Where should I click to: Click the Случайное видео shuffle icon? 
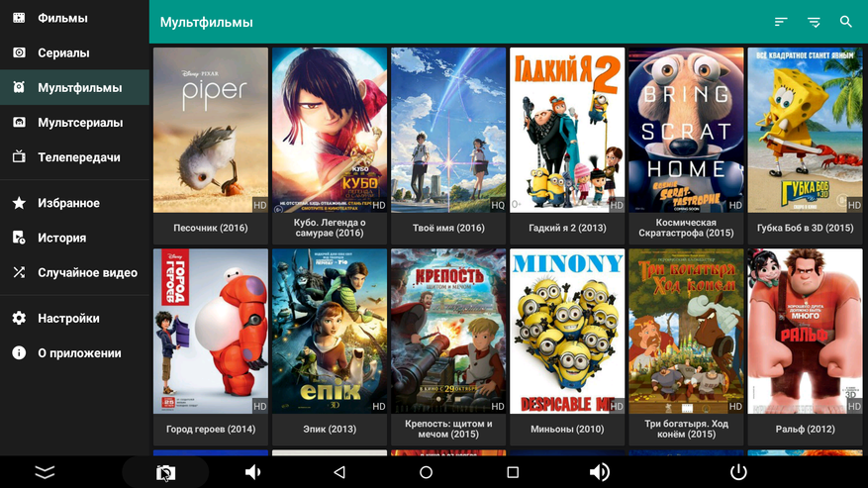[19, 272]
